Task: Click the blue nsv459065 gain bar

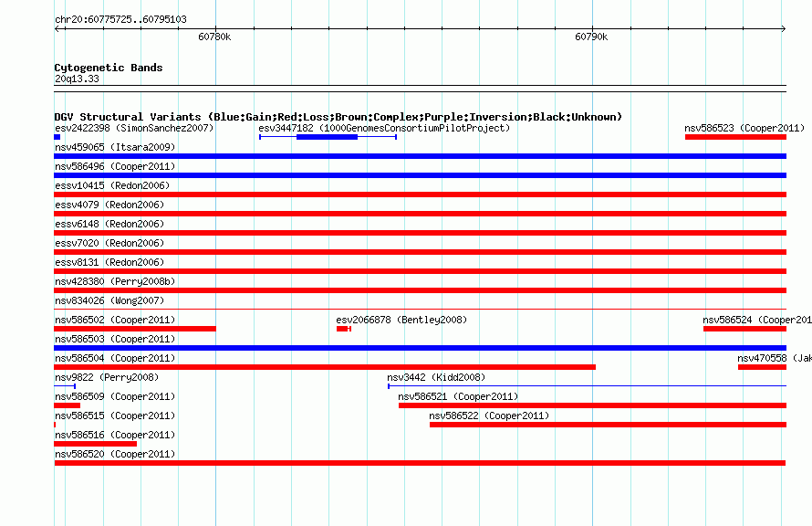Action: click(x=420, y=156)
